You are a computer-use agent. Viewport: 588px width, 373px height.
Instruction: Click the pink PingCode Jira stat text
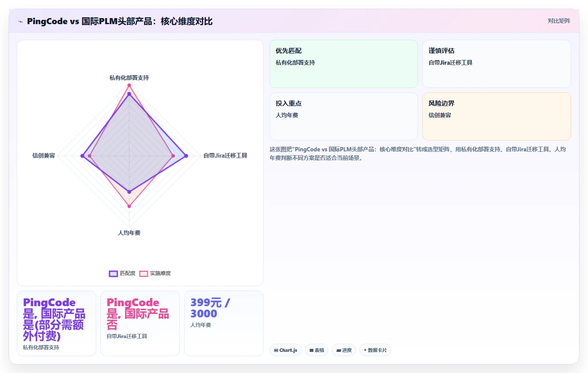[x=138, y=313]
